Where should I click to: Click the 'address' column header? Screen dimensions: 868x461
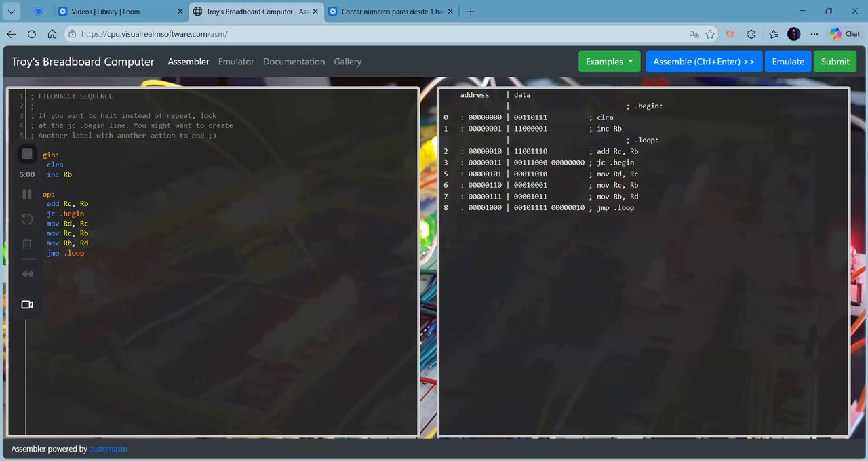tap(475, 95)
